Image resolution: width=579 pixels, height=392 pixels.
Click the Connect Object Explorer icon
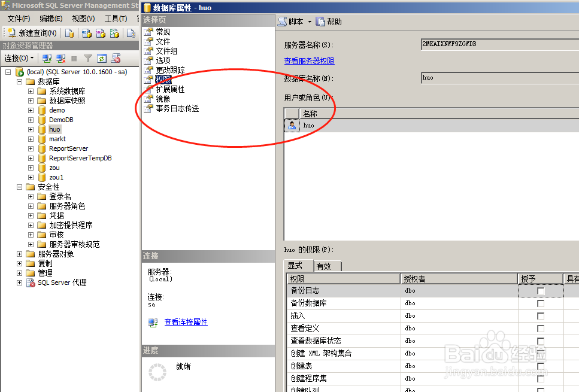click(x=47, y=58)
